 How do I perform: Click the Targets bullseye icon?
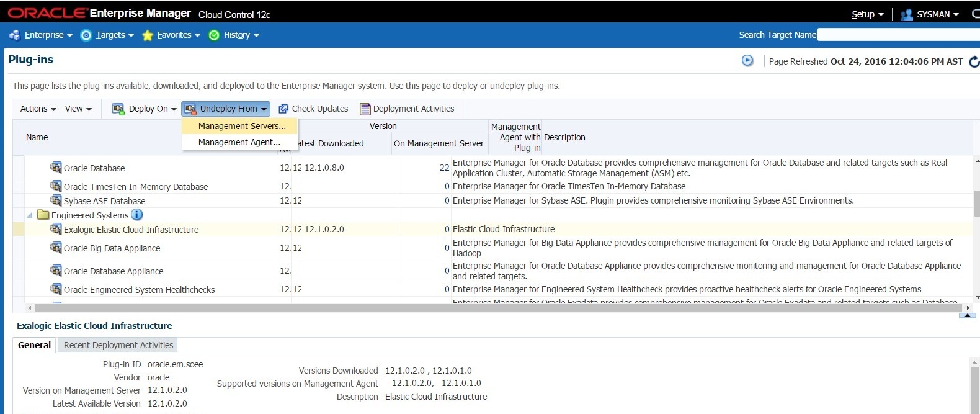pos(86,35)
